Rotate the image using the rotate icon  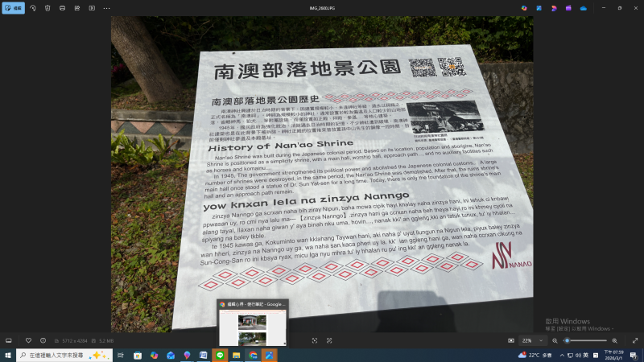(x=33, y=8)
